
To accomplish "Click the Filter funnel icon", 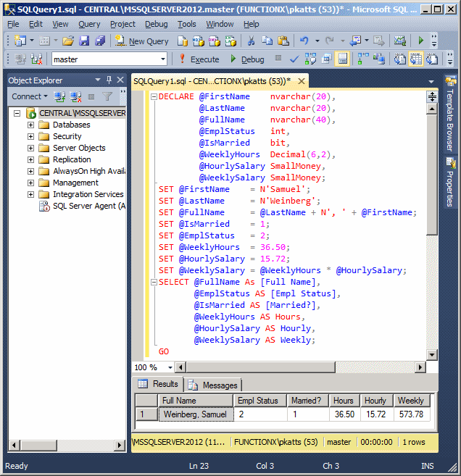I will (x=107, y=96).
